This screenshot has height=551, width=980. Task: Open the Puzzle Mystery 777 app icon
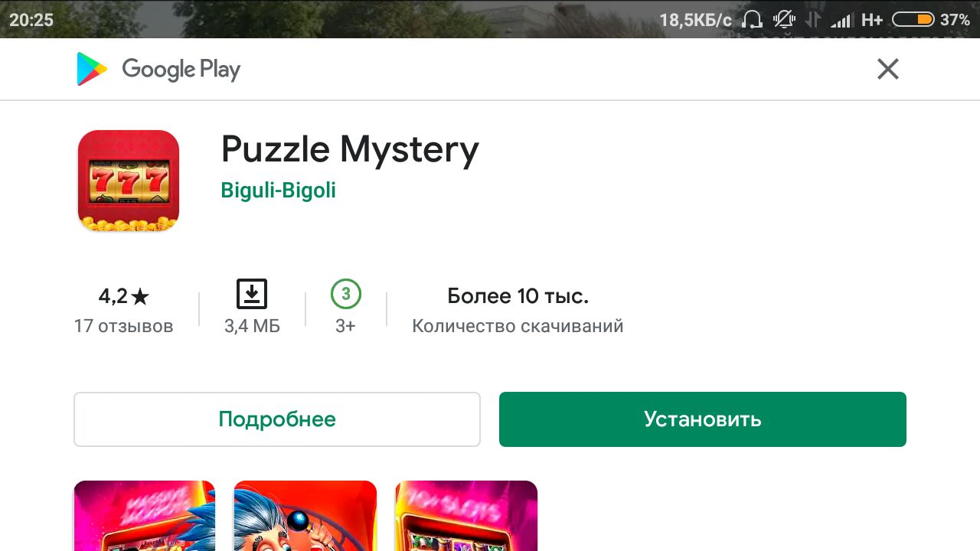[129, 181]
